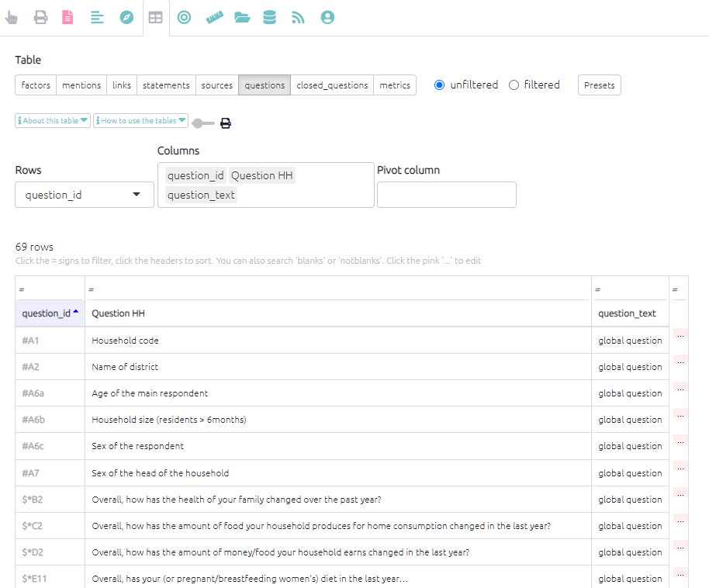Click the ruler icon in toolbar

tap(214, 17)
